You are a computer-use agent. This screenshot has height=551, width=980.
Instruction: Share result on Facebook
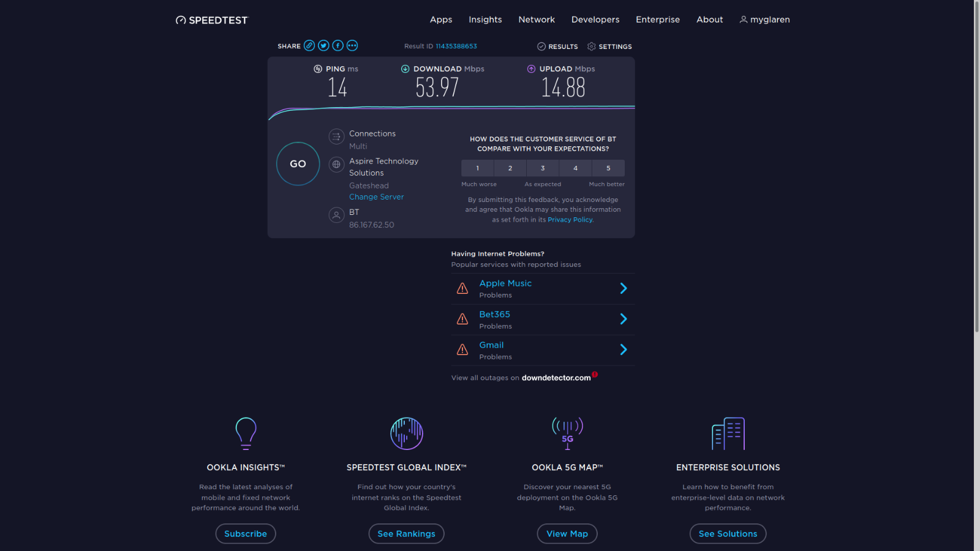(x=337, y=45)
